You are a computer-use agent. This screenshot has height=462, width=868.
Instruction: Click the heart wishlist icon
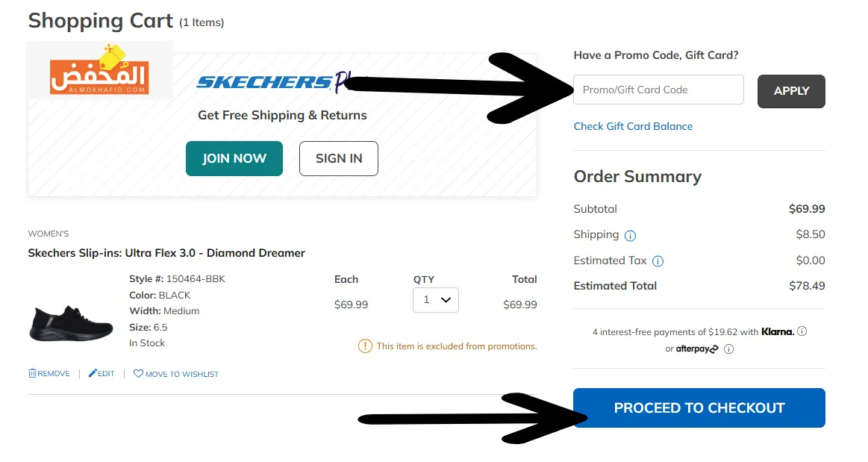tap(138, 374)
